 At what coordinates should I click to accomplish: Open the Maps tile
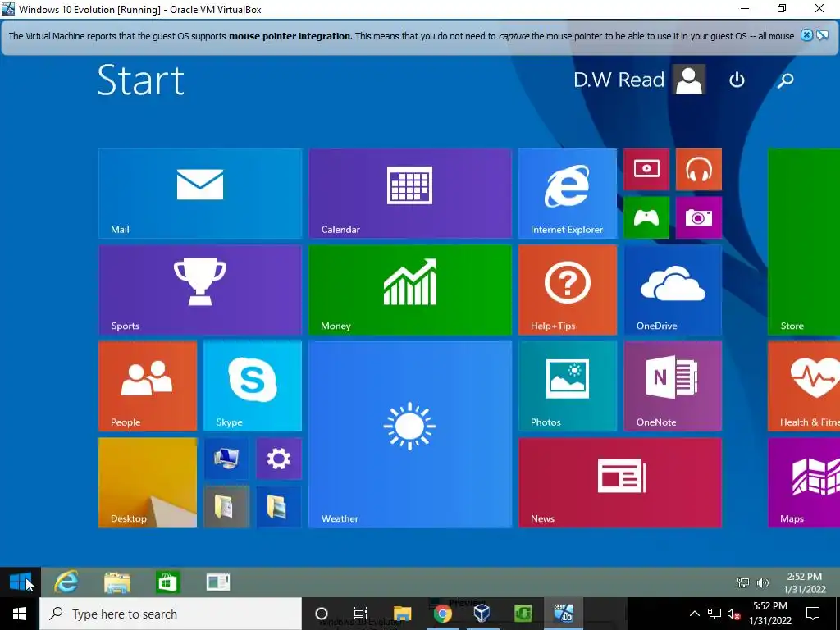(804, 482)
